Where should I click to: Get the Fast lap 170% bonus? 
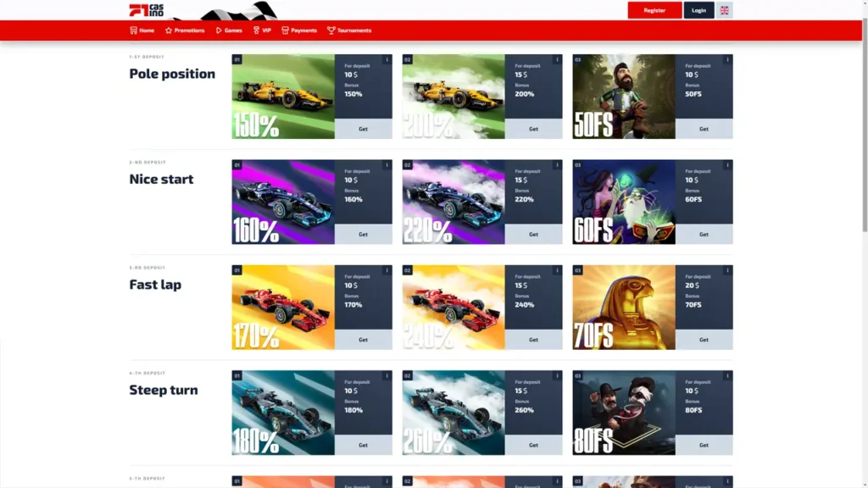(363, 340)
